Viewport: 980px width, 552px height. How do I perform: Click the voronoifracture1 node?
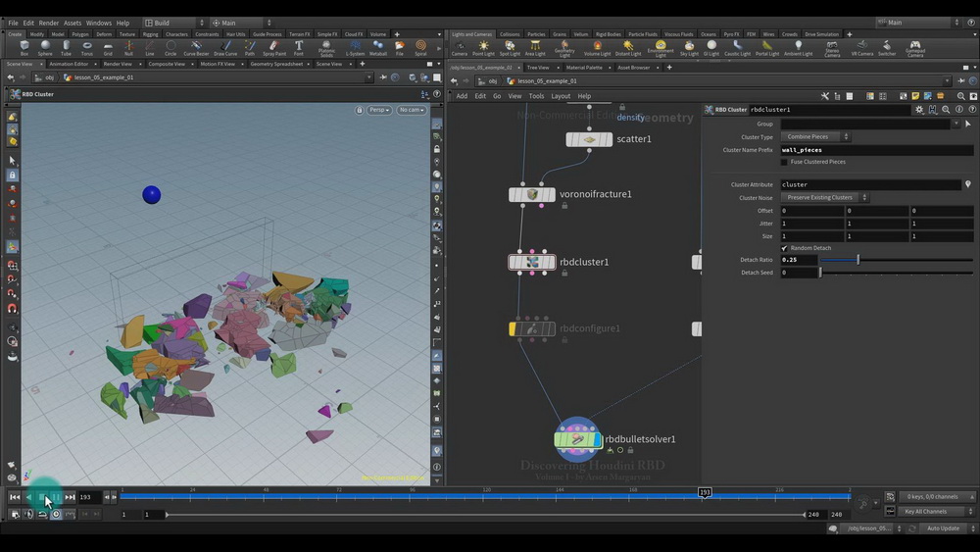tap(532, 194)
